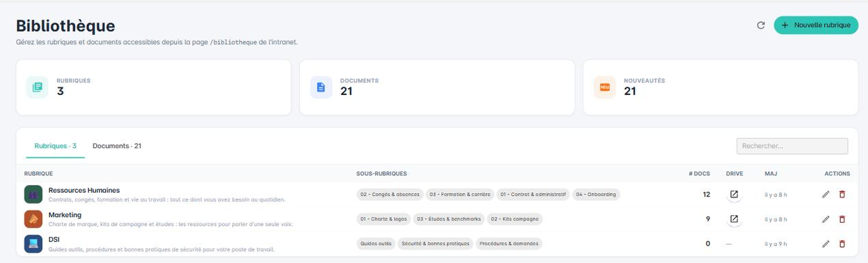Edit the DSI rubrique
This screenshot has height=263, width=868.
(826, 243)
